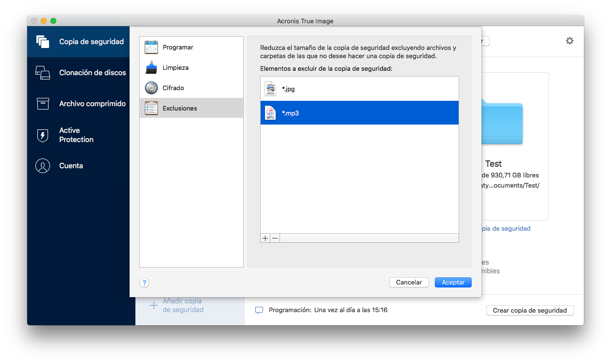Open settings gear icon at top right
The height and width of the screenshot is (364, 611).
point(570,41)
